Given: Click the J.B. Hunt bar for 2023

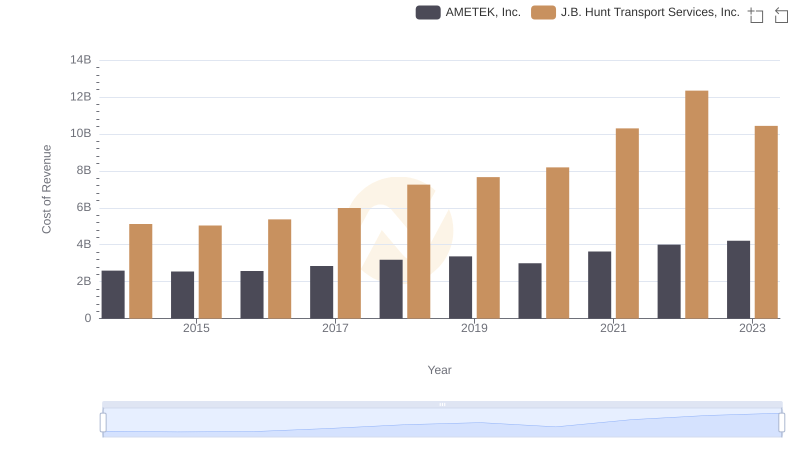Looking at the screenshot, I should [766, 222].
